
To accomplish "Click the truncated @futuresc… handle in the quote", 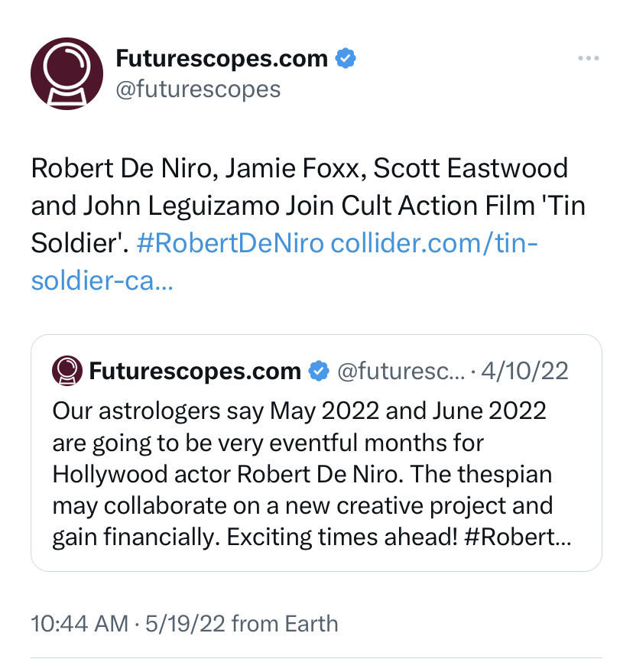I will click(401, 371).
